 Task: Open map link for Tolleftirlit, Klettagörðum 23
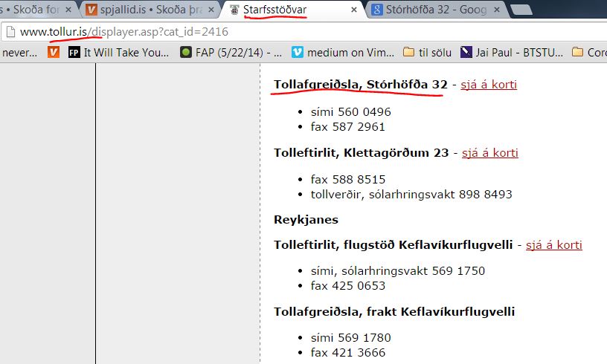(x=489, y=153)
